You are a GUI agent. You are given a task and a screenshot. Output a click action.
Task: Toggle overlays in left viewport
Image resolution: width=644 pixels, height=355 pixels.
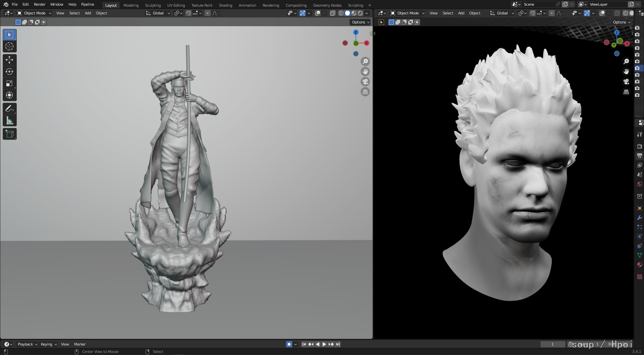click(318, 13)
